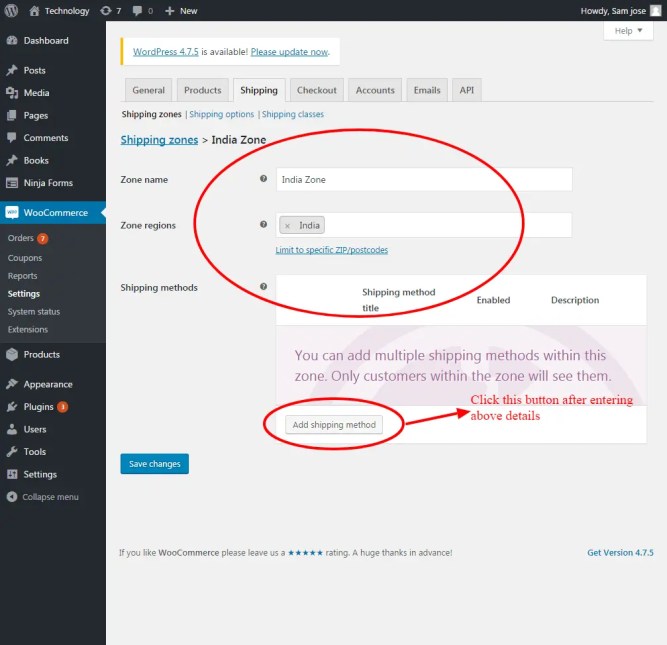Open the API tab
667x645 pixels.
467,90
